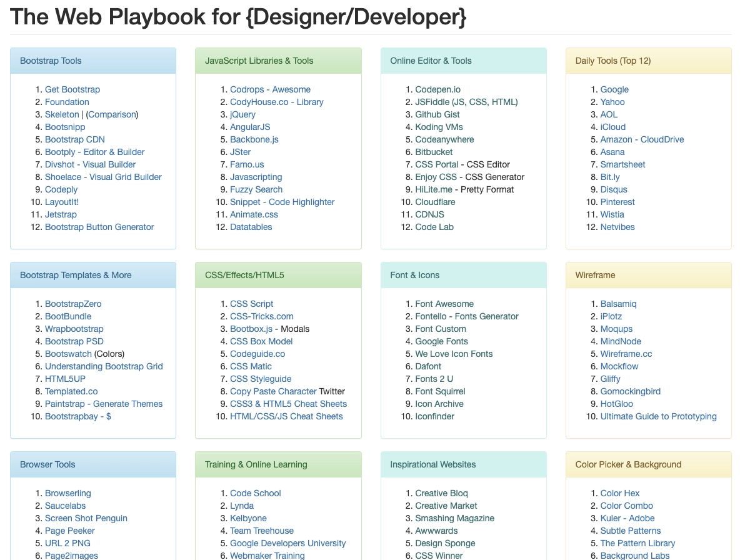This screenshot has width=745, height=560.
Task: Open Amazon - CloudDrive link
Action: pos(642,139)
